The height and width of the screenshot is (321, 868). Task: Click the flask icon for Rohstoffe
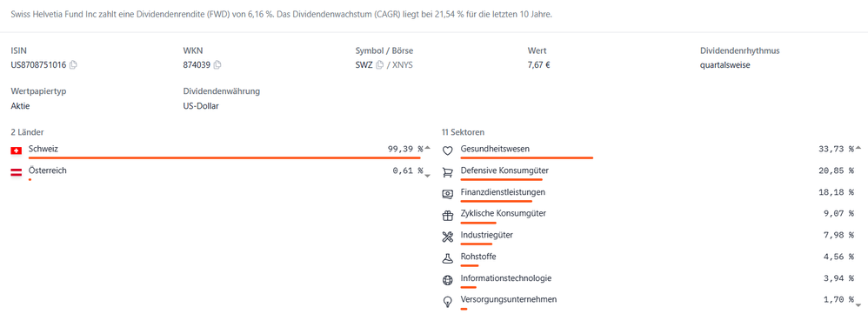(448, 258)
